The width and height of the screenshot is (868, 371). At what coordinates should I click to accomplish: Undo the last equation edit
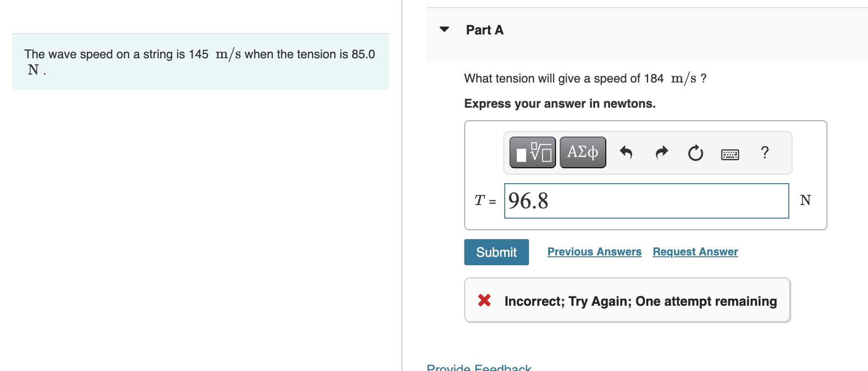[x=626, y=152]
